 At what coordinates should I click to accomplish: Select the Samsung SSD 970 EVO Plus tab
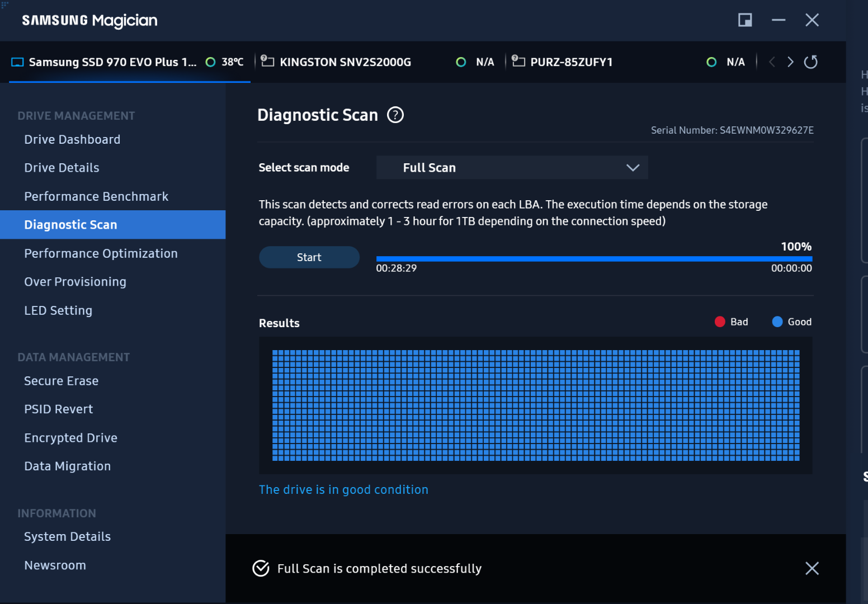(x=129, y=62)
